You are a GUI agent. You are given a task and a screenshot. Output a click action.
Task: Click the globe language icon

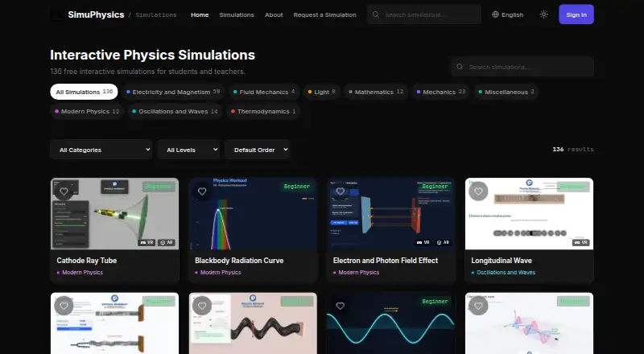495,14
